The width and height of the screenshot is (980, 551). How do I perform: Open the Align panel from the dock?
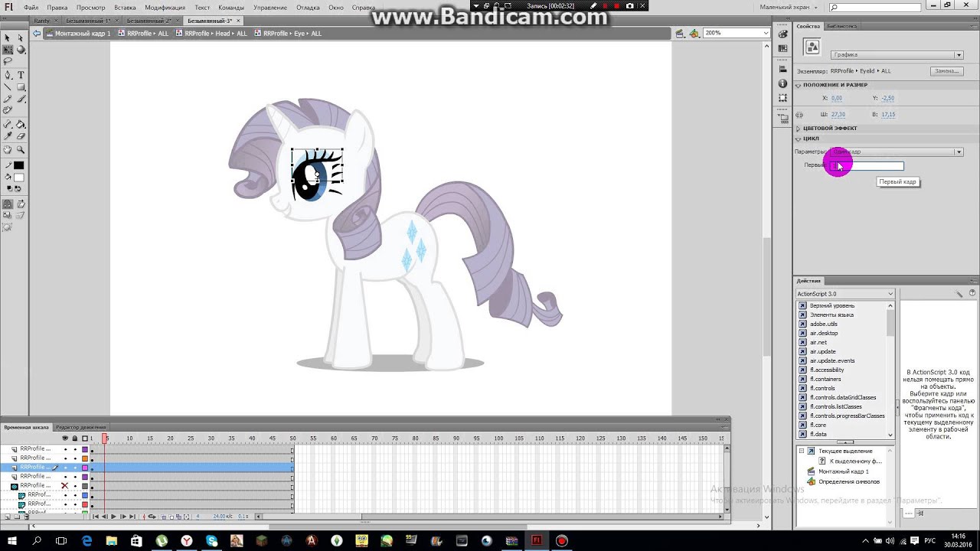782,68
